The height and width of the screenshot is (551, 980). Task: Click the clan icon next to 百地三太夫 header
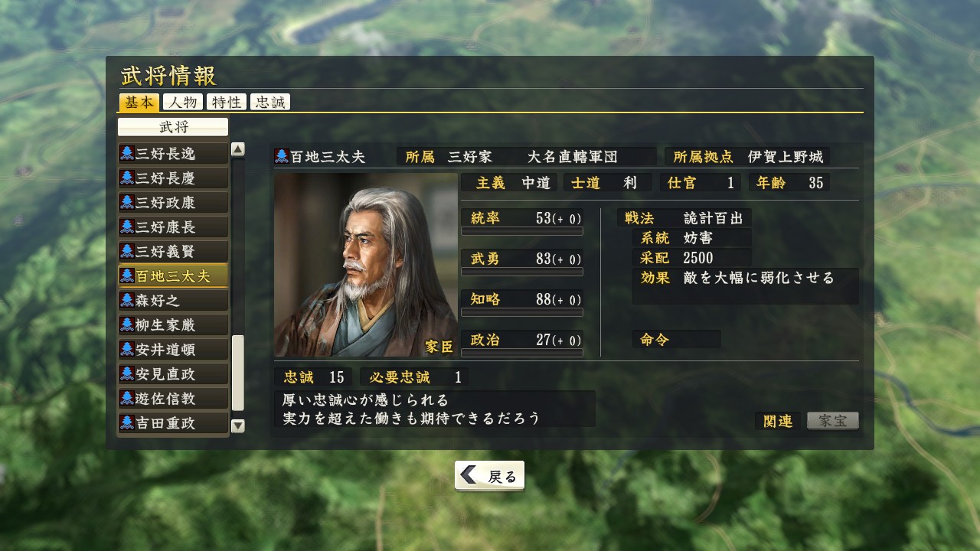[282, 156]
